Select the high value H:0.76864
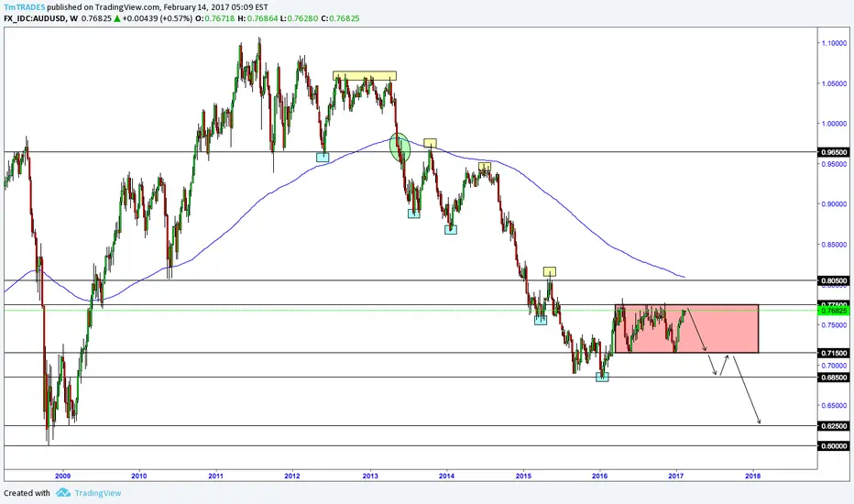Viewport: 854px width, 504px height. [x=258, y=18]
